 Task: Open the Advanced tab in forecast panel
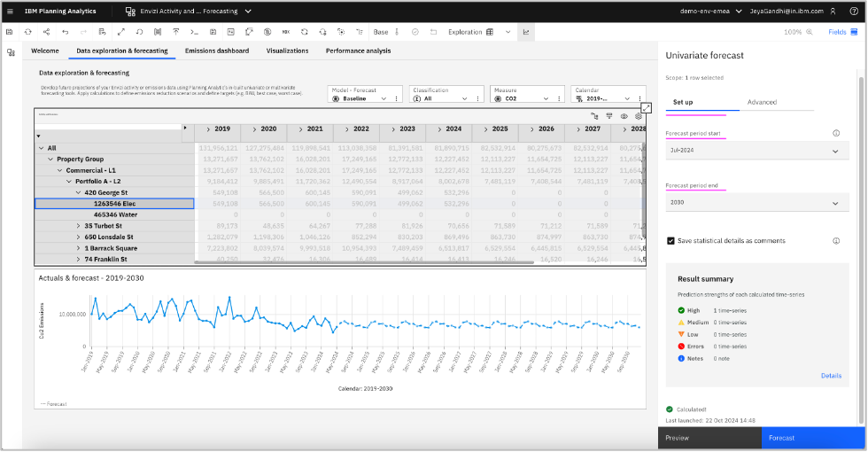tap(762, 102)
